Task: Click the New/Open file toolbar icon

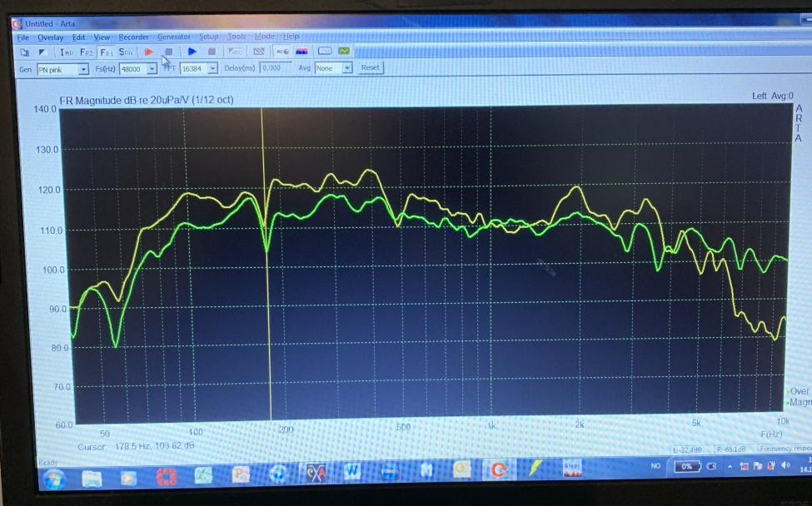Action: pyautogui.click(x=24, y=52)
